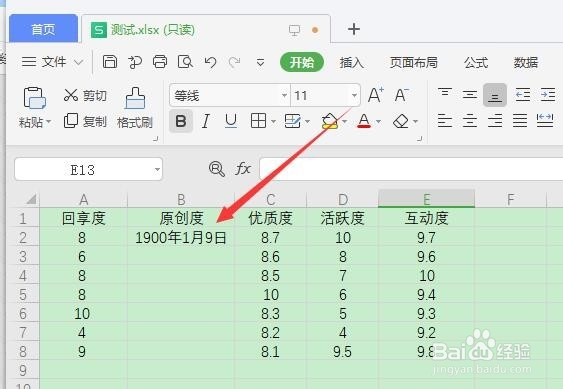Justify text alignment icon
563x389 pixels.
point(520,121)
